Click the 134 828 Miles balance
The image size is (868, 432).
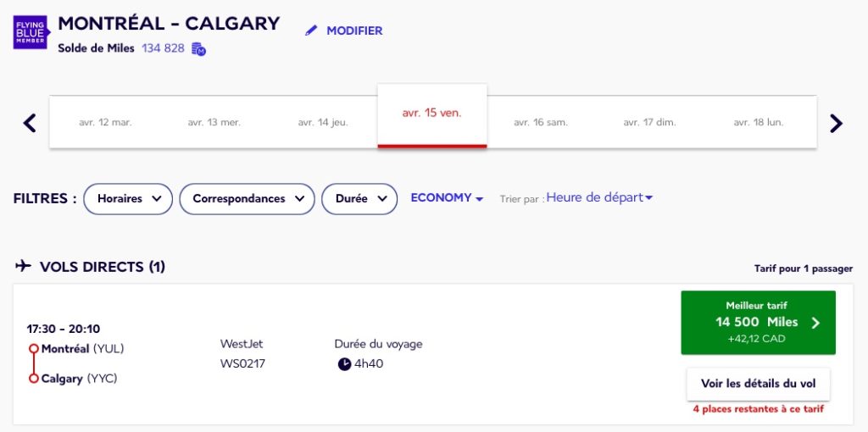[x=163, y=48]
